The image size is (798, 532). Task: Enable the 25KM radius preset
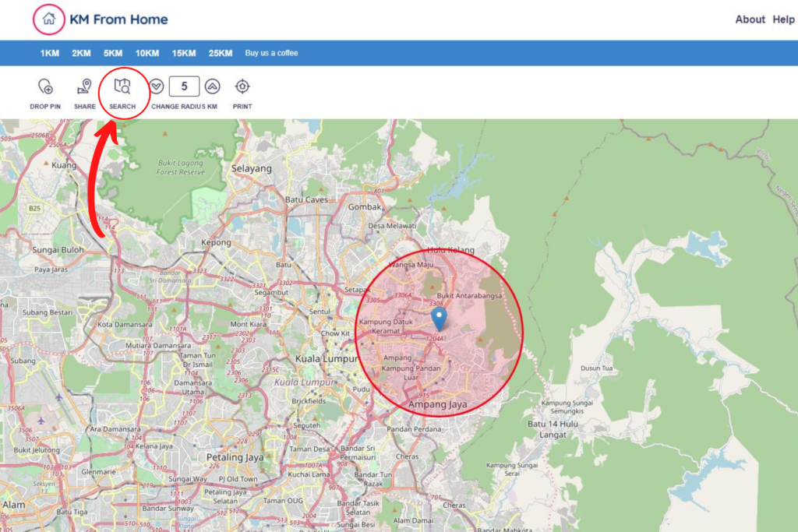(219, 53)
